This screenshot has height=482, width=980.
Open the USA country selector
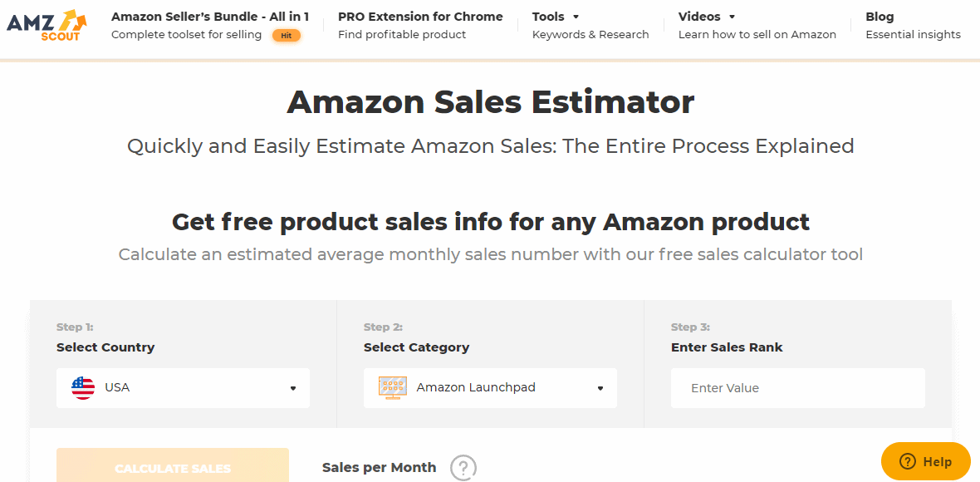[183, 388]
